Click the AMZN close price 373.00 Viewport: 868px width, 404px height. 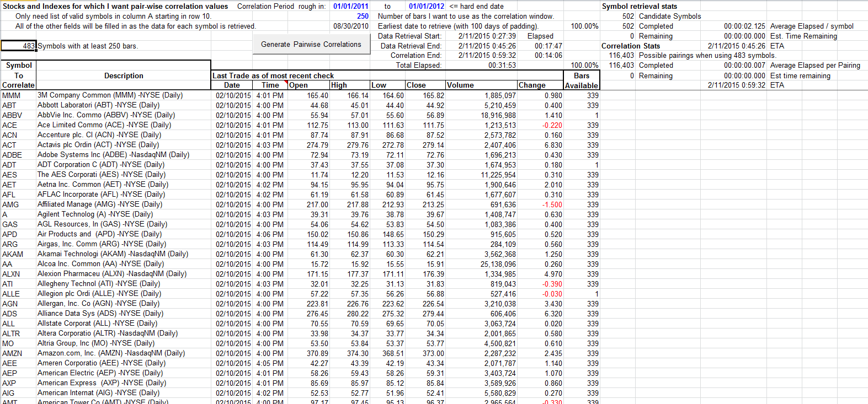point(433,353)
